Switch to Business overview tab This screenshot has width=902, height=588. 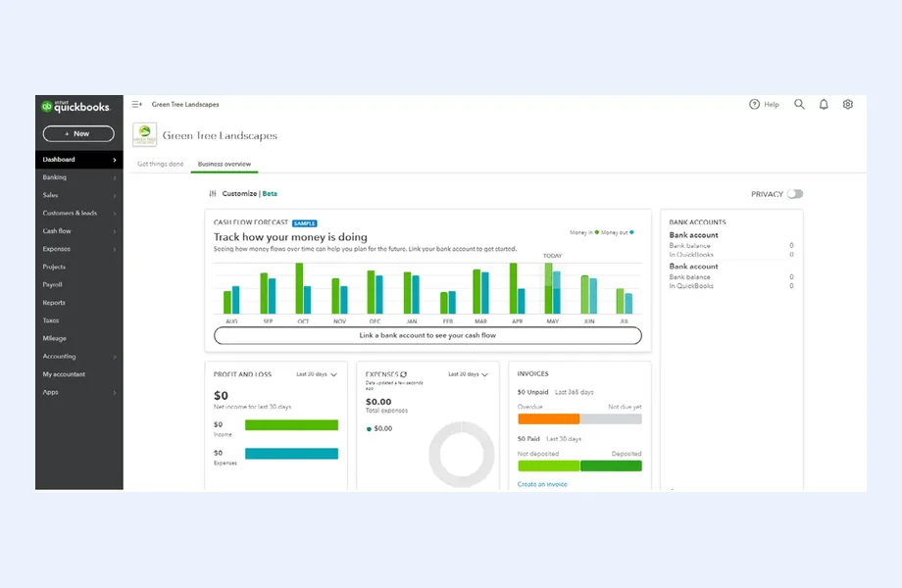pos(225,164)
